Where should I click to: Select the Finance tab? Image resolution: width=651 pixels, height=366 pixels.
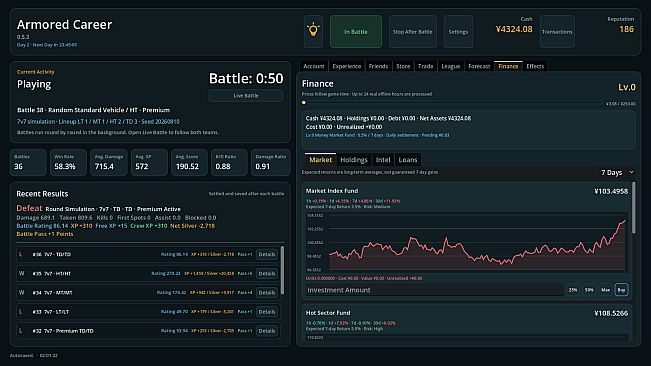pyautogui.click(x=508, y=66)
